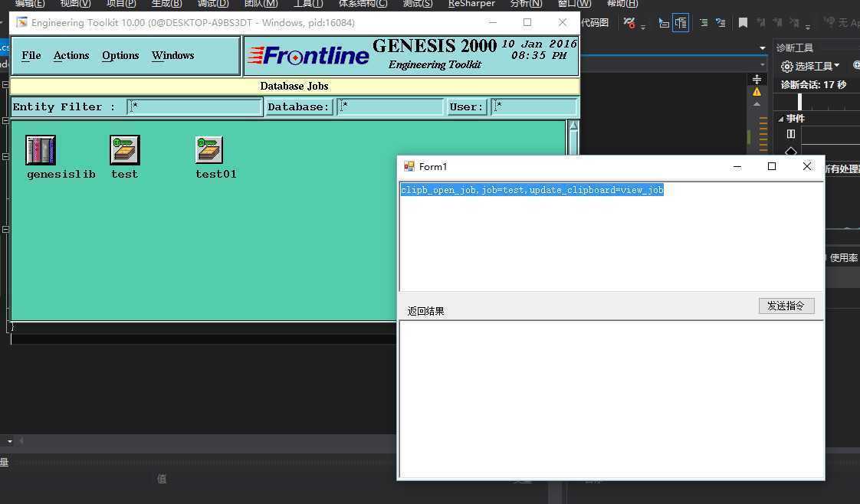Screen dimensions: 860x504
Task: Open the Options menu in Genesis
Action: click(120, 55)
